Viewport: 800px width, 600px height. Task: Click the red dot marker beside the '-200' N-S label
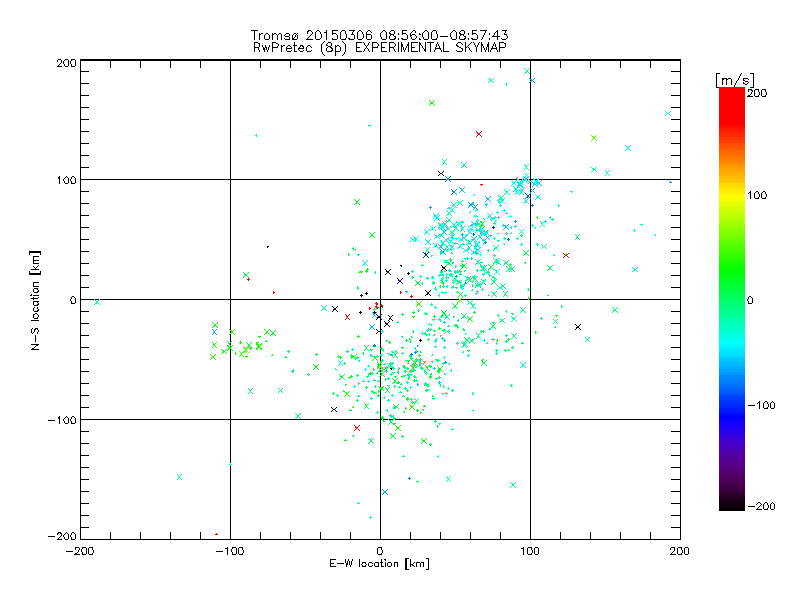tap(216, 534)
